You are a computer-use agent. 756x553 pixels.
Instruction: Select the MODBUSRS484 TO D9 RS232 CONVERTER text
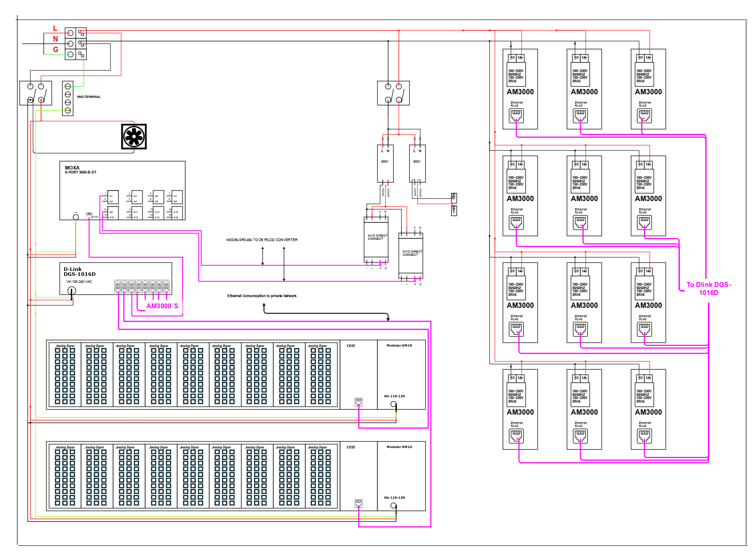pyautogui.click(x=262, y=240)
